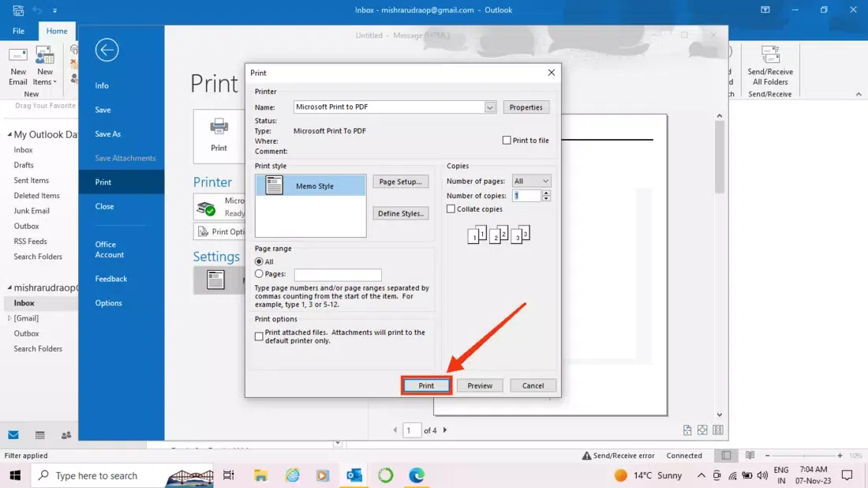
Task: Collapse My Outlook Data File tree
Action: 9,134
